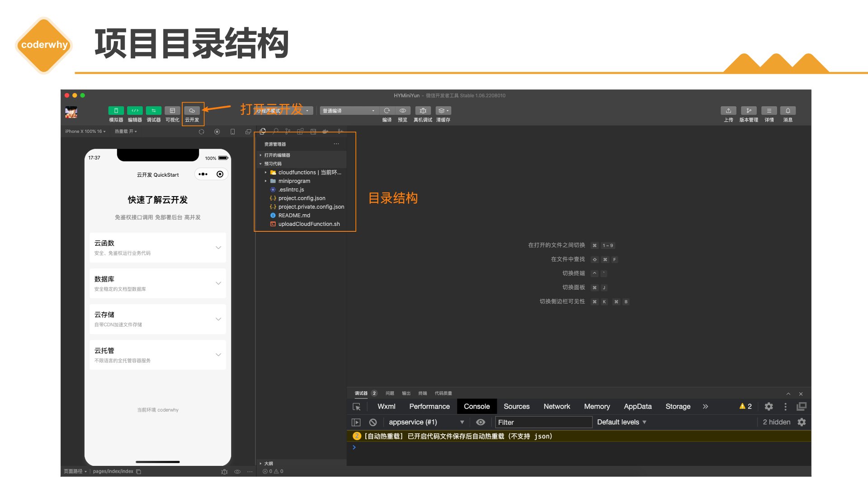The height and width of the screenshot is (488, 868).
Task: Select the explorer files icon
Action: coord(263,131)
